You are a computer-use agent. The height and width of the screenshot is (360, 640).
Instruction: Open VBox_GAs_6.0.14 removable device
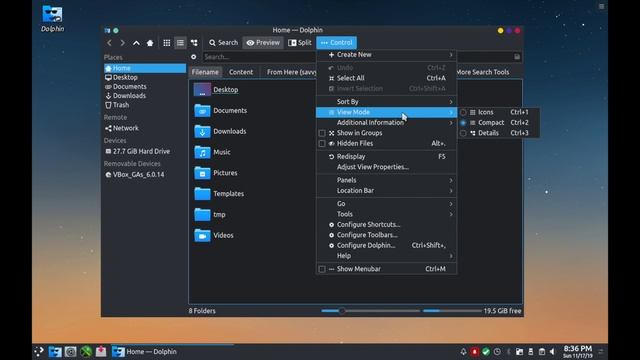pos(145,174)
